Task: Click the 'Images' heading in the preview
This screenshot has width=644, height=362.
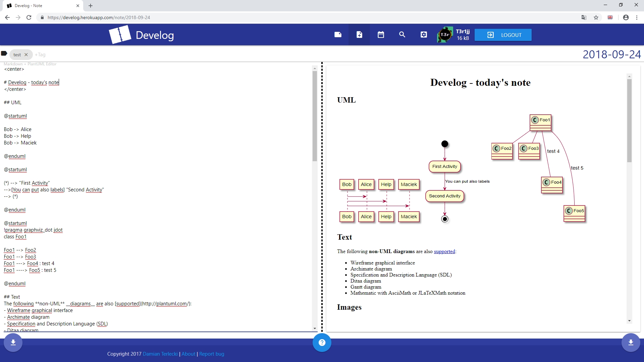Action: [x=349, y=307]
